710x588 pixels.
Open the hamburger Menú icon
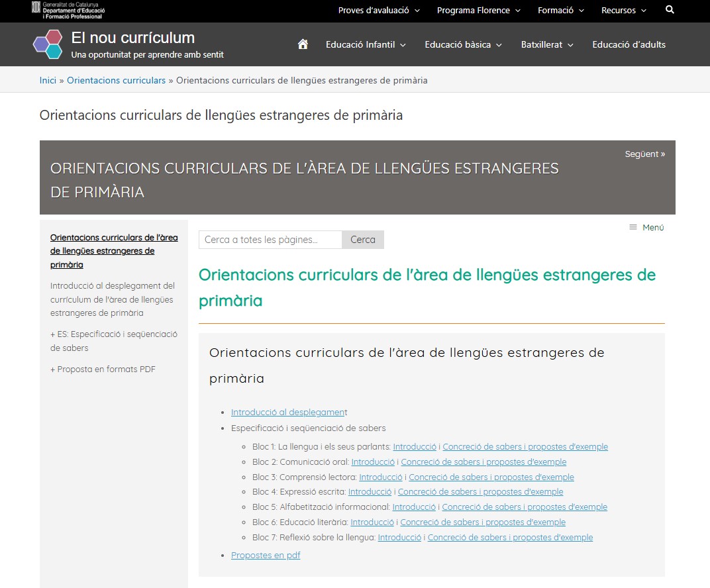[x=633, y=227]
